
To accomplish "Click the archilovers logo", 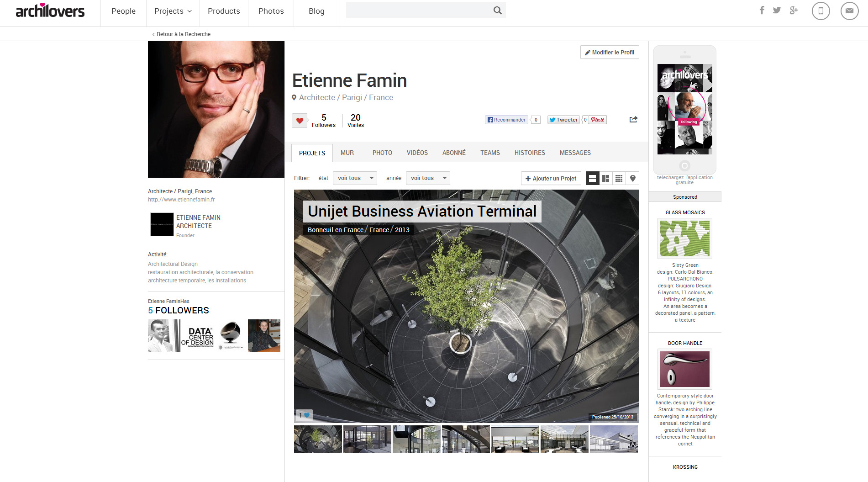I will tap(50, 10).
